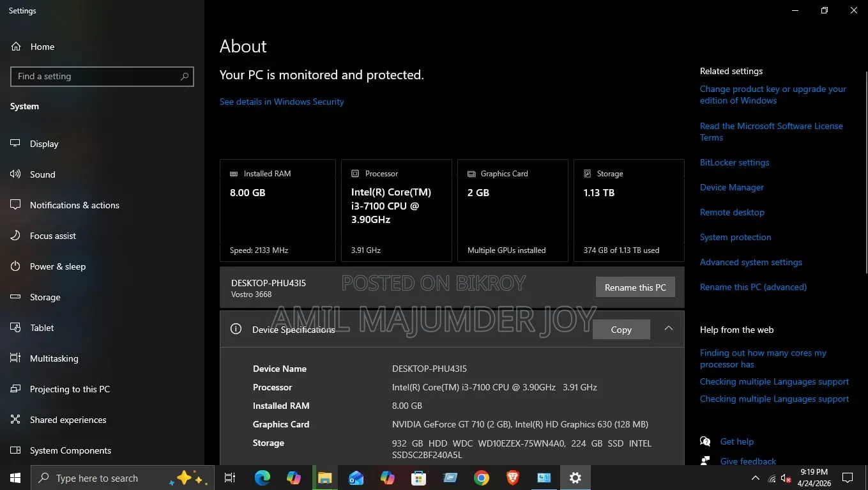Click the Installed RAM card
This screenshot has height=490, width=868.
coord(278,210)
